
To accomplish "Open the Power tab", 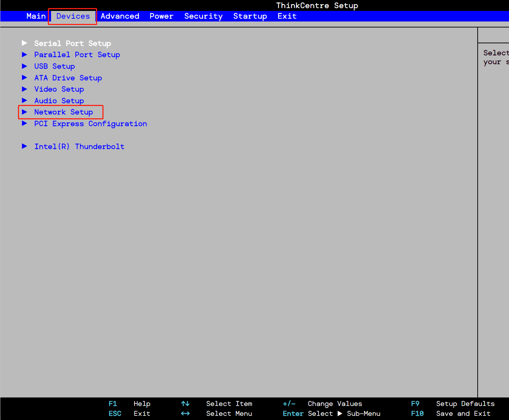I will pyautogui.click(x=161, y=16).
